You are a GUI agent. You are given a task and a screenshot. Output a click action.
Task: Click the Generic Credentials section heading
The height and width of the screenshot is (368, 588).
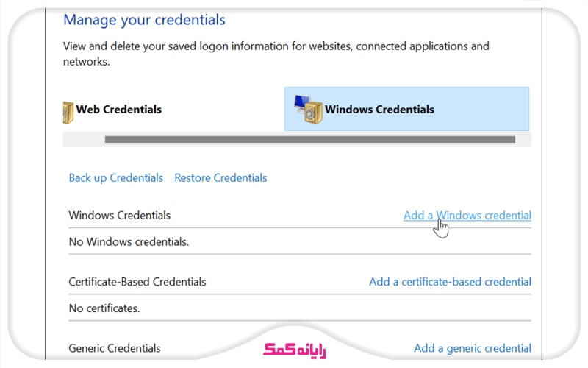pyautogui.click(x=114, y=348)
